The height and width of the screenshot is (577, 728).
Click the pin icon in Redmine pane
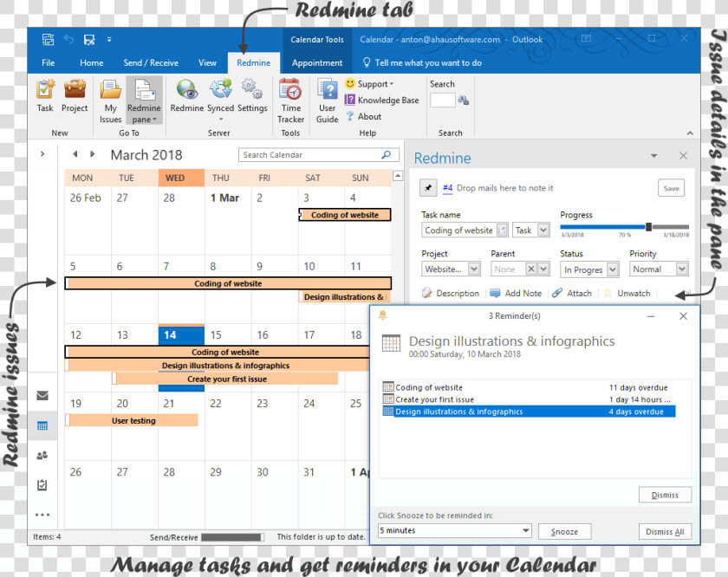(x=428, y=188)
